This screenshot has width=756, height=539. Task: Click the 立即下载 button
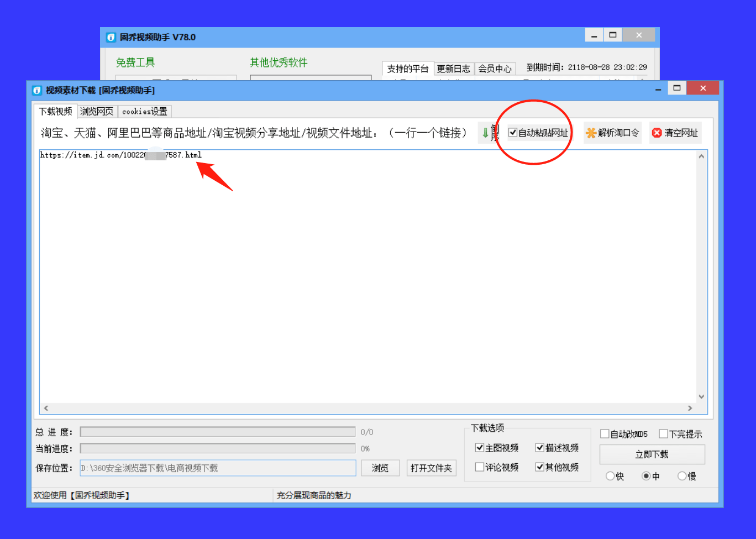click(652, 454)
